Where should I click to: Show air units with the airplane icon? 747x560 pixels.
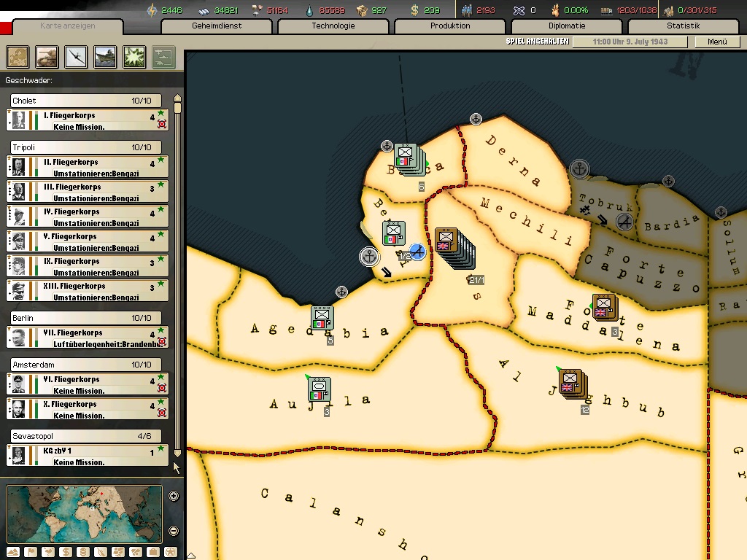point(76,57)
